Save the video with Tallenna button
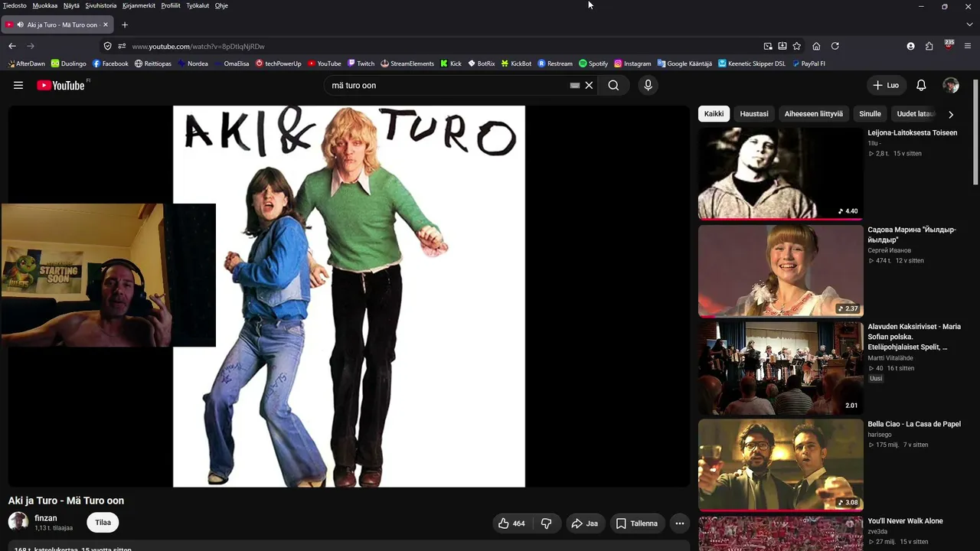The image size is (980, 551). pos(637,523)
